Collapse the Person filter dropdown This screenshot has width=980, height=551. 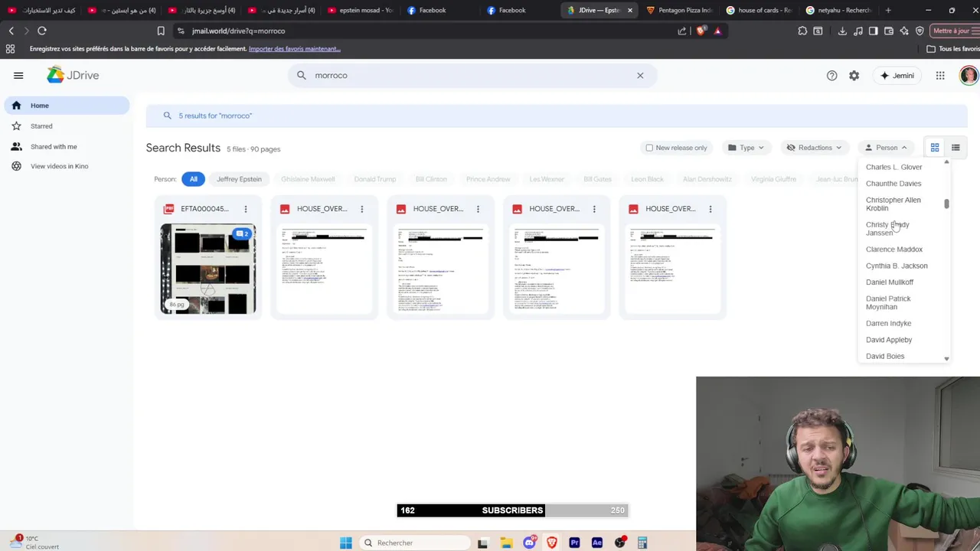click(886, 148)
